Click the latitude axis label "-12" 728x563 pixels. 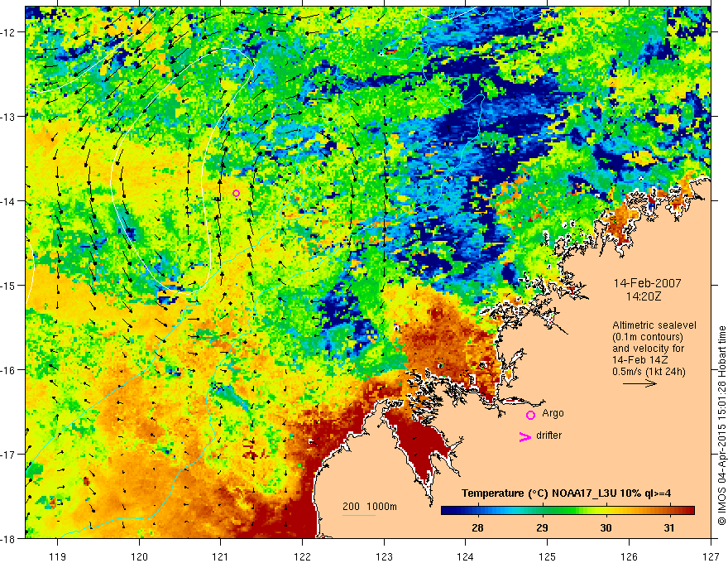[9, 32]
